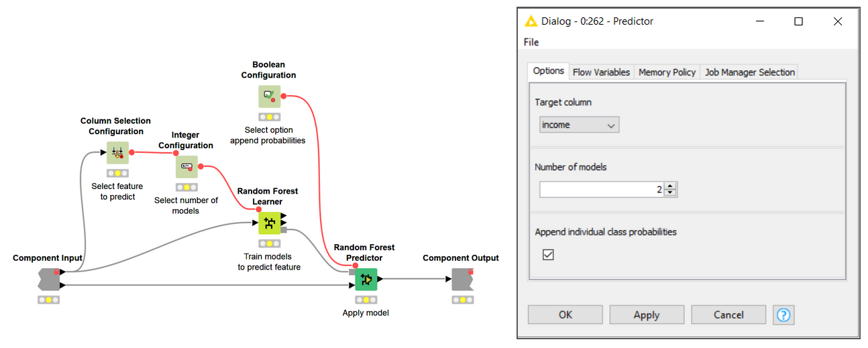Maximize the Predictor dialog window
The height and width of the screenshot is (348, 868).
798,21
